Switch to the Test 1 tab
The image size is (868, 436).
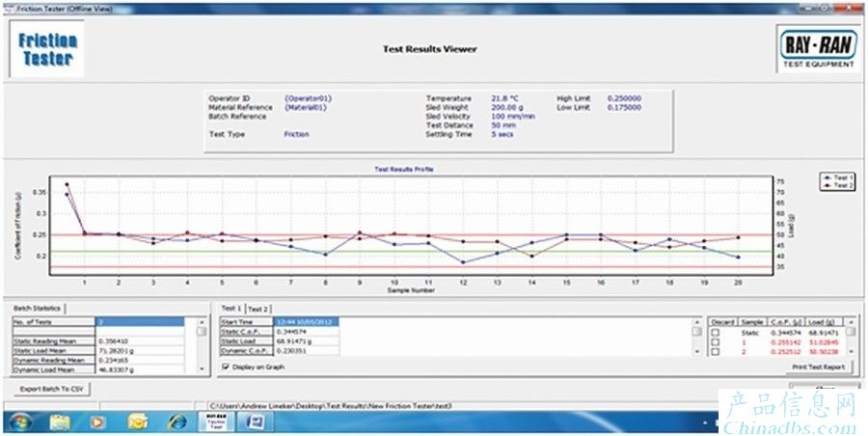pyautogui.click(x=231, y=309)
